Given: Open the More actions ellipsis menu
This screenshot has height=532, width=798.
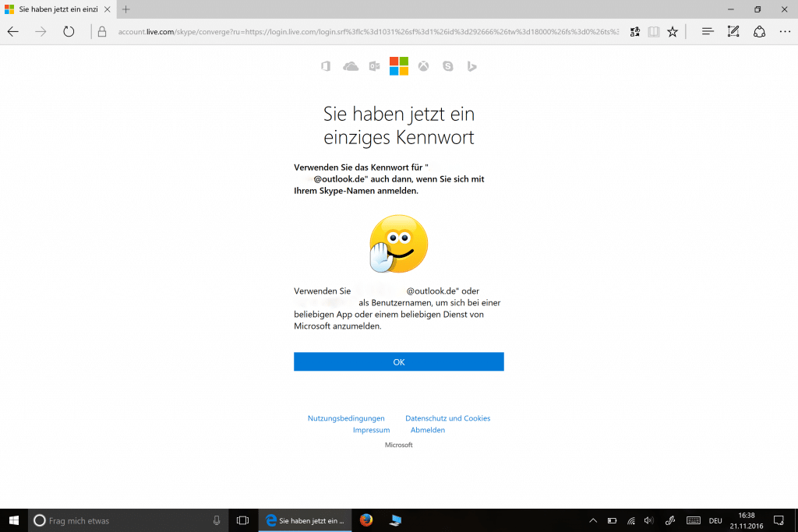Looking at the screenshot, I should (786, 31).
